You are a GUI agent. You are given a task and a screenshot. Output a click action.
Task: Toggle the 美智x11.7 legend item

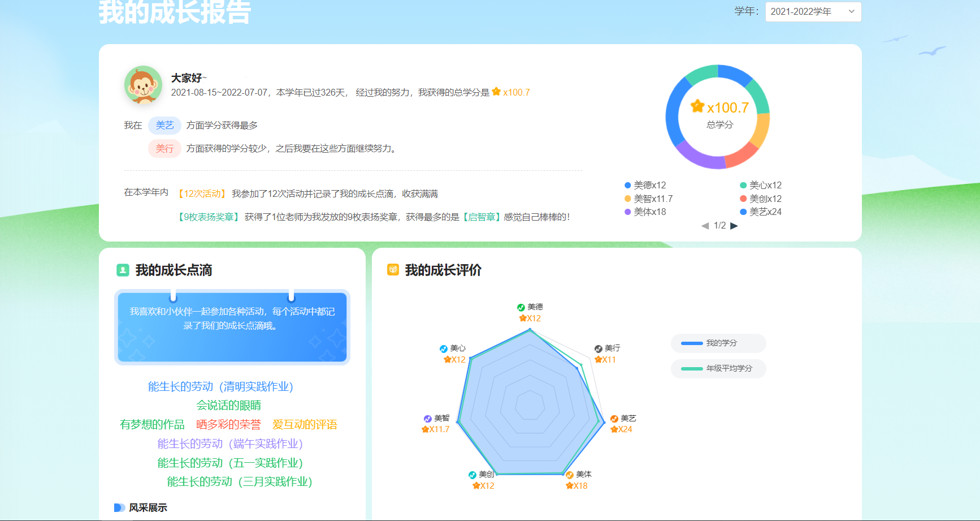(x=648, y=199)
